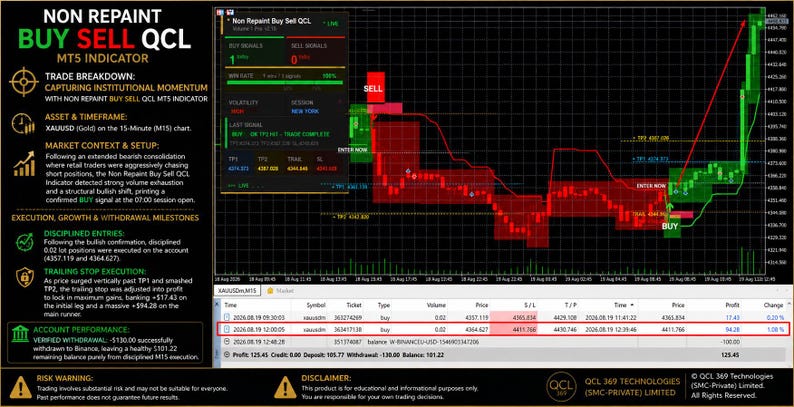Click the TP1 4374.373 chart level label
The image size is (794, 407).
pyautogui.click(x=651, y=159)
